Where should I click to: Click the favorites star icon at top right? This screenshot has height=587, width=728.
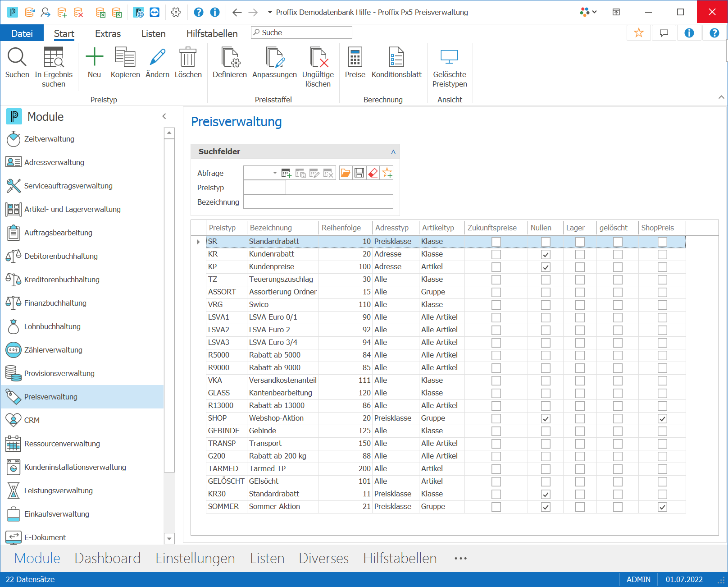click(639, 33)
